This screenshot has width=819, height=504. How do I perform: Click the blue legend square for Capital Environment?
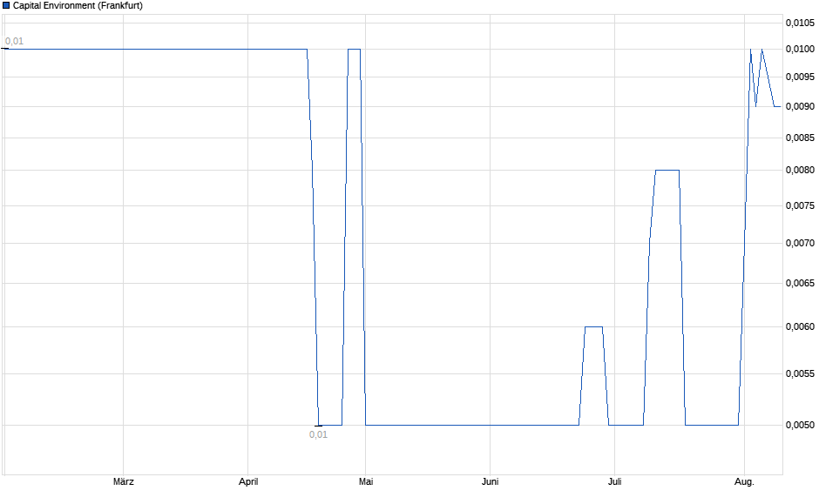click(6, 5)
